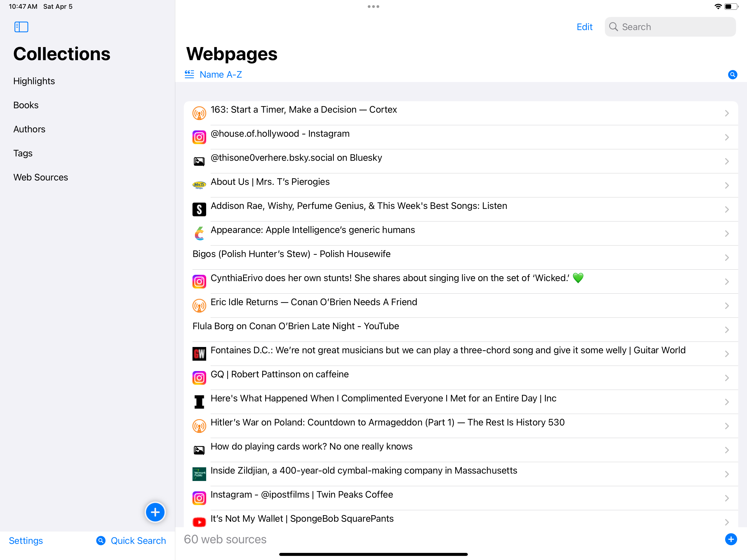Tap the image icon for the playing cards article
Viewport: 747px width, 560px height.
click(x=199, y=450)
